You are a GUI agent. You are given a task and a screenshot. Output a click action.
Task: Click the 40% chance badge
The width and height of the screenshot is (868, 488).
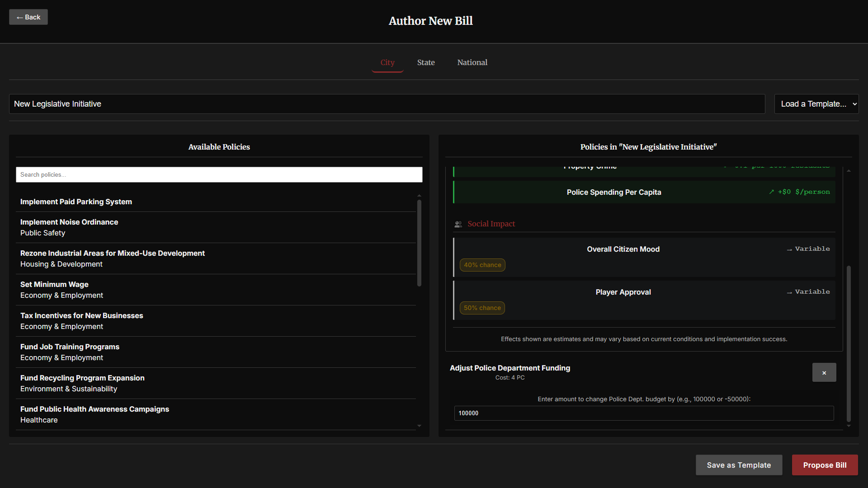(482, 265)
